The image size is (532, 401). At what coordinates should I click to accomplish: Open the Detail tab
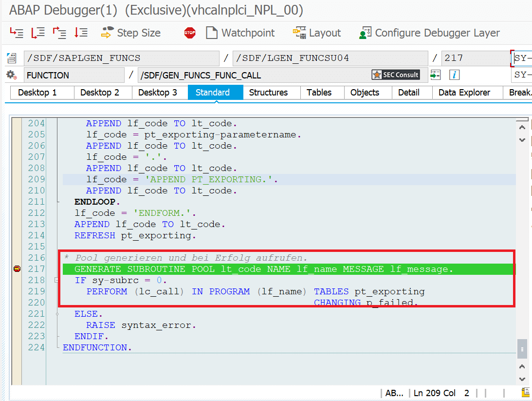click(x=409, y=93)
